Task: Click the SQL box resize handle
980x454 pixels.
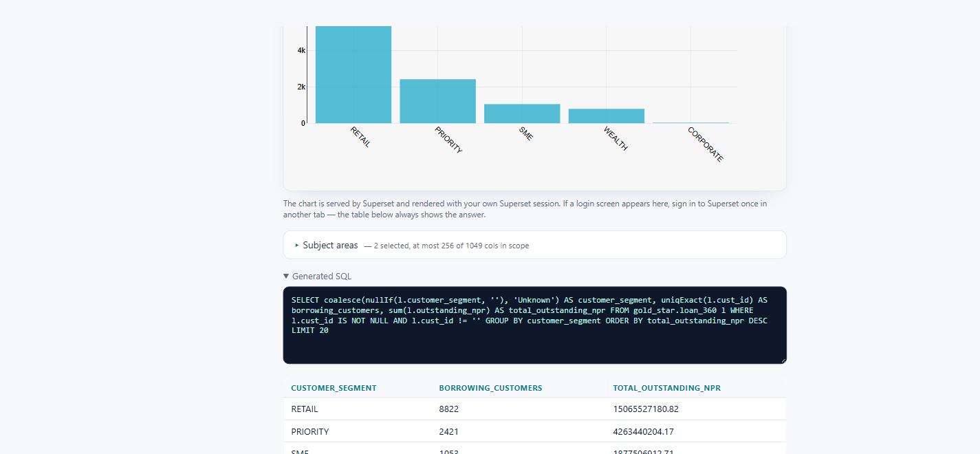Action: (783, 360)
